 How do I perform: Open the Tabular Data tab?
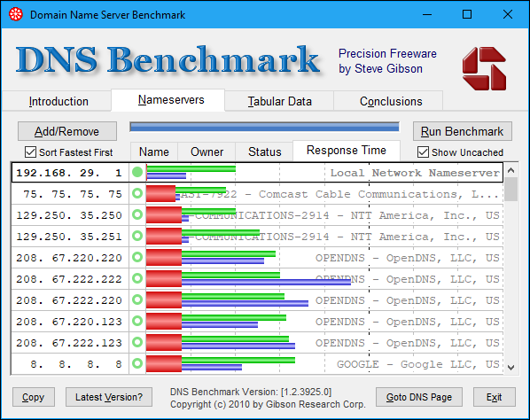279,101
